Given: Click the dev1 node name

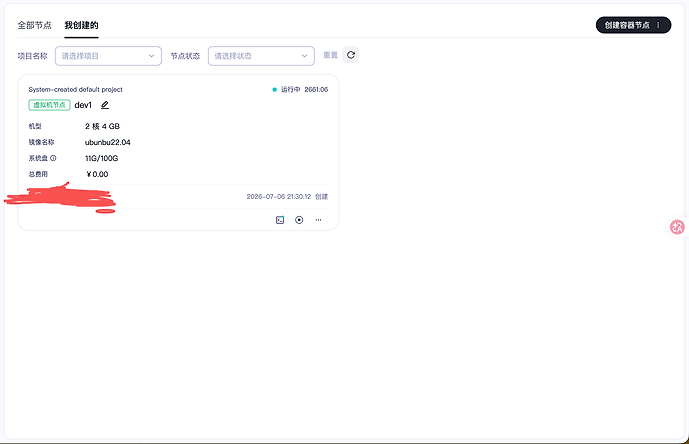Looking at the screenshot, I should (83, 105).
